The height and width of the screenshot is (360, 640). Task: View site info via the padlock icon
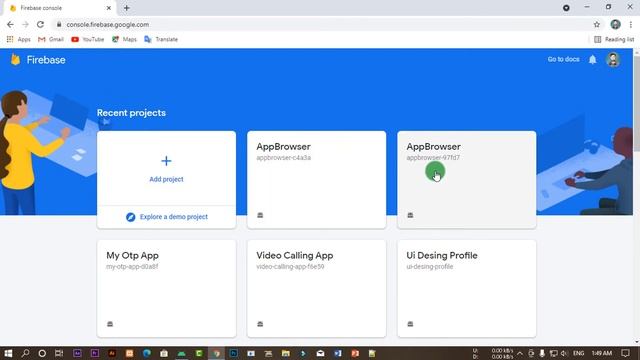point(59,24)
